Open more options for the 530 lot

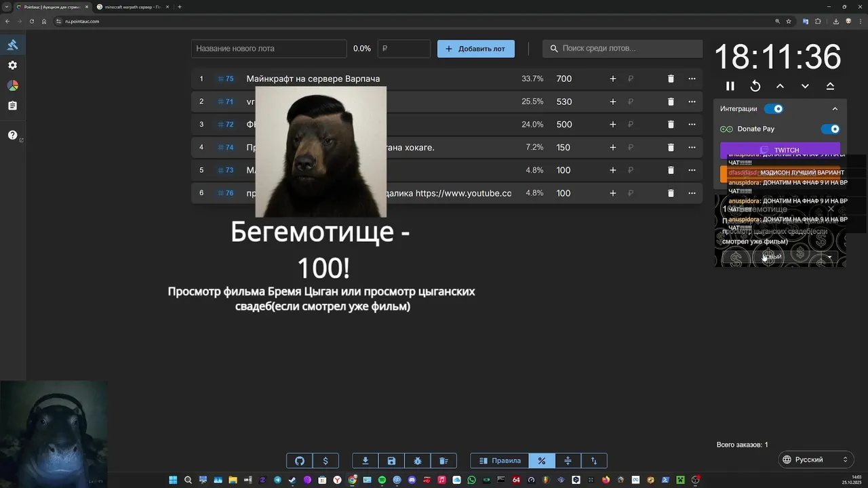[x=692, y=102]
